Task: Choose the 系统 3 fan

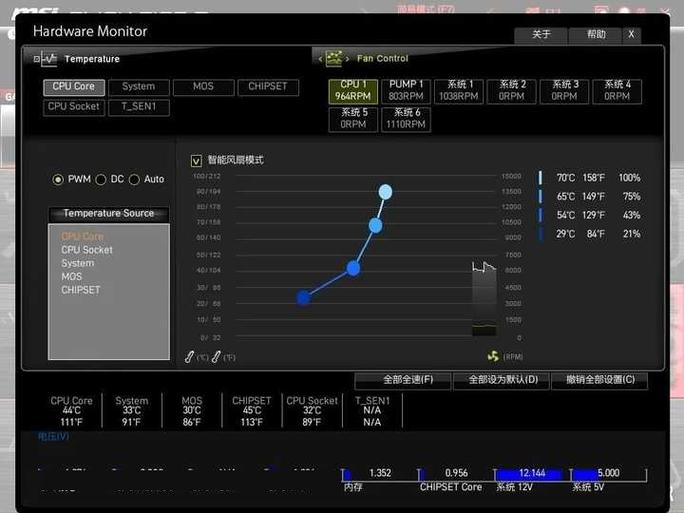Action: tap(564, 91)
